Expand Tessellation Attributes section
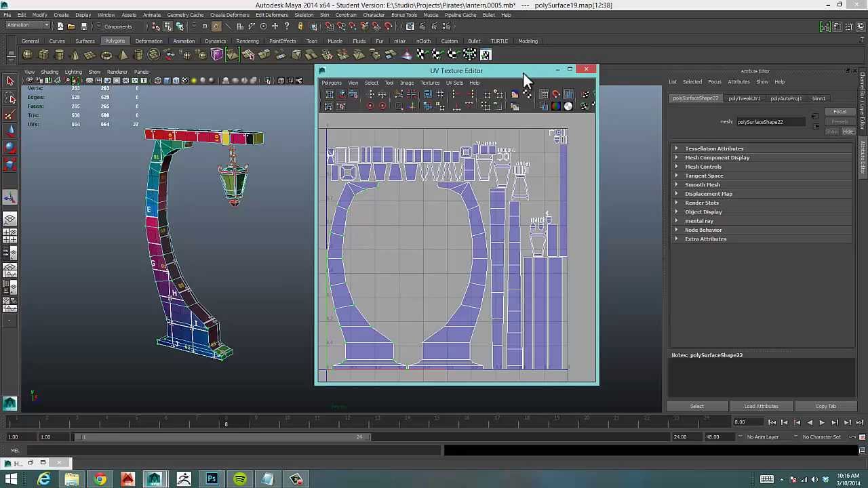Screen dimensions: 868x488 tap(714, 148)
